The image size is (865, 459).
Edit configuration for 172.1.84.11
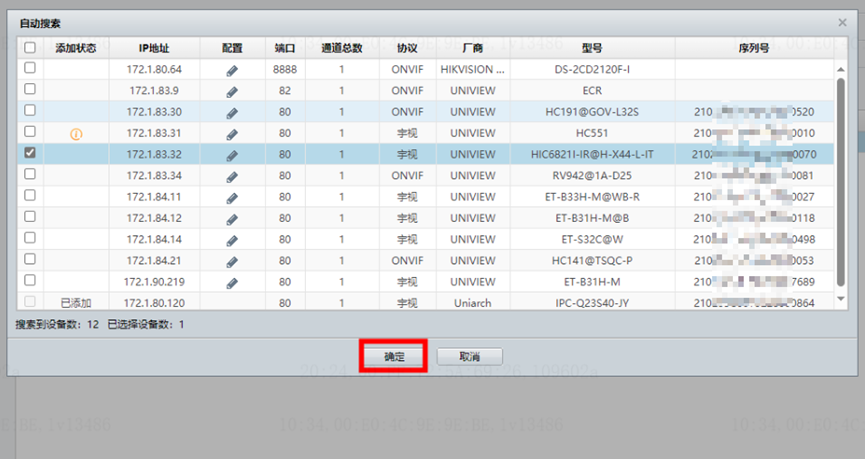point(232,198)
